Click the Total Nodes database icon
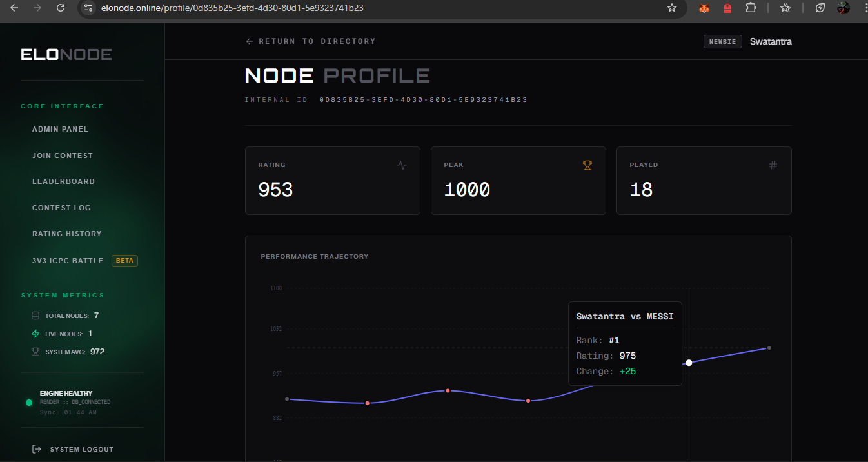The height and width of the screenshot is (462, 868). coord(35,316)
